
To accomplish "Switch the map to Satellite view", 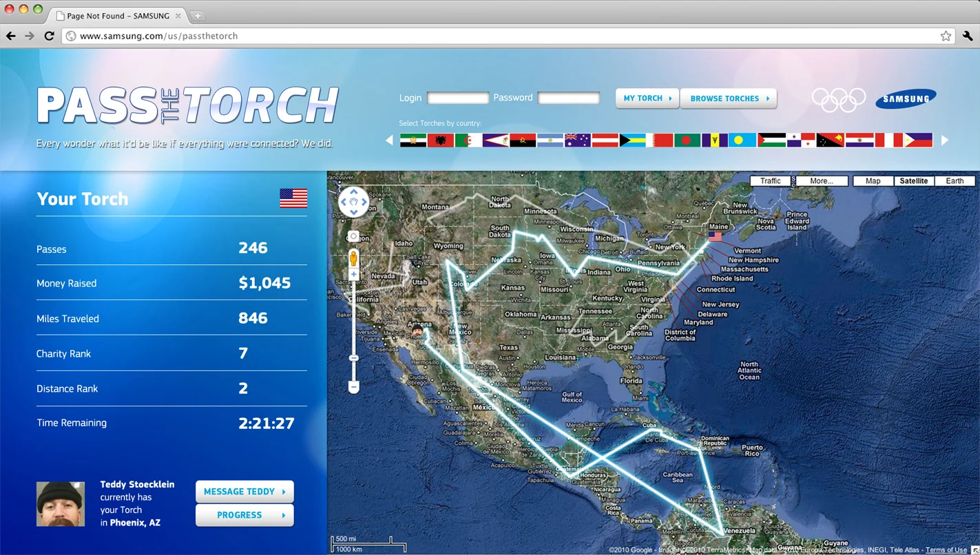I will pyautogui.click(x=913, y=181).
